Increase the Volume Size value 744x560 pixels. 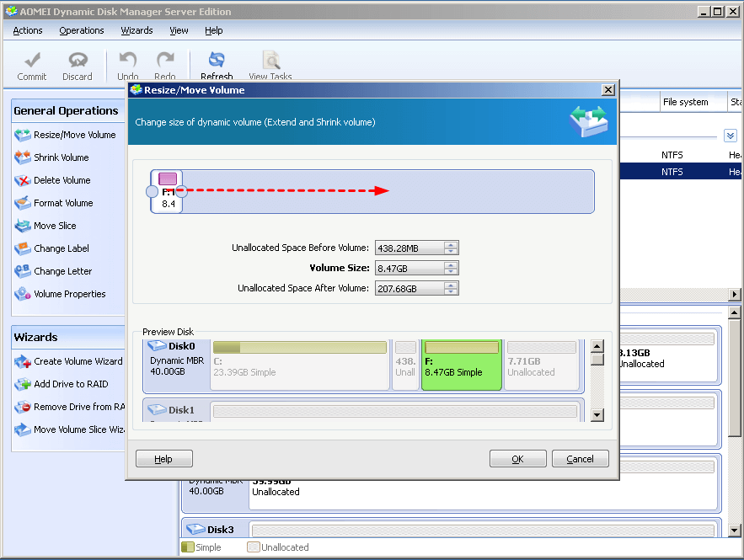pyautogui.click(x=451, y=265)
